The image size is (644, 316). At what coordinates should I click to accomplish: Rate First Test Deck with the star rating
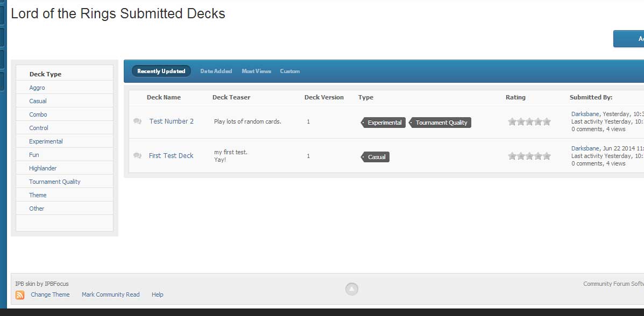529,156
